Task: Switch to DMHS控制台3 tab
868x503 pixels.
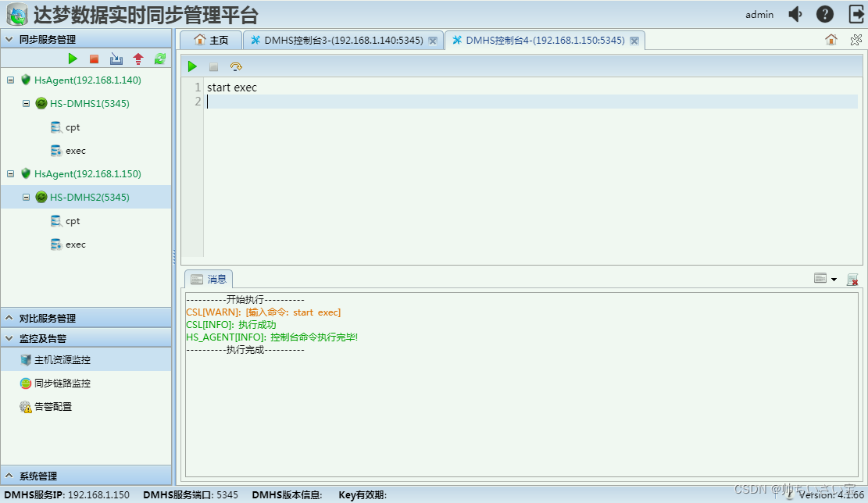Action: 343,41
